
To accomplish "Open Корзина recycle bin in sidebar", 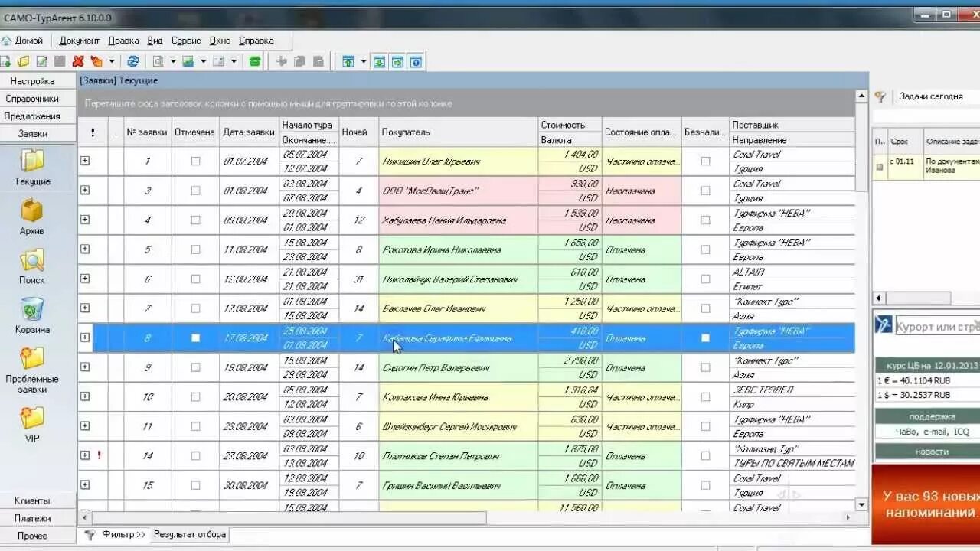I will click(x=32, y=315).
